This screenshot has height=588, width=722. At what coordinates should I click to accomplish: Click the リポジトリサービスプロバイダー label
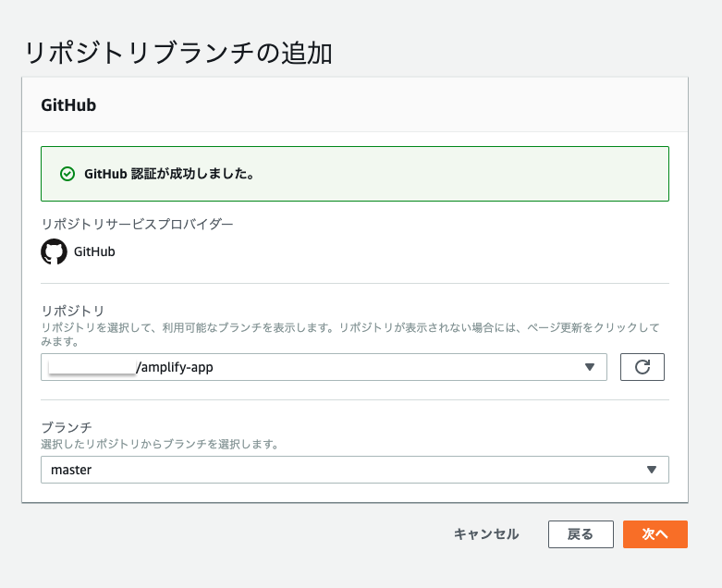[x=137, y=225]
